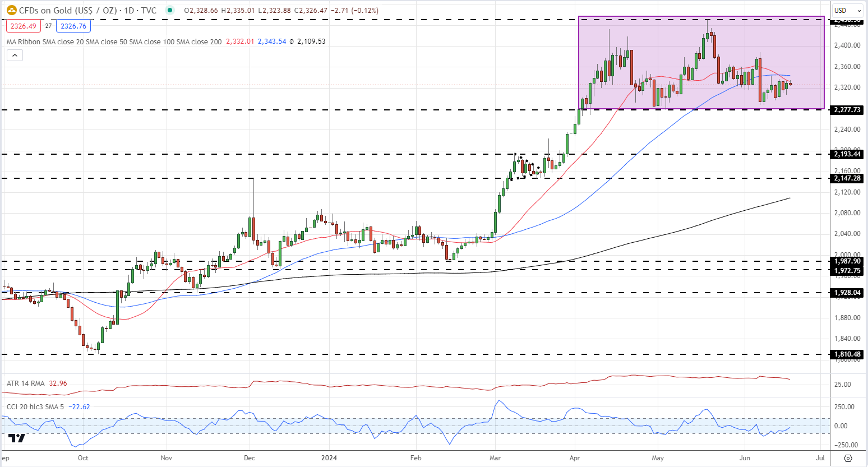868x467 pixels.
Task: Click the blue buy price 2326.76
Action: [x=73, y=26]
